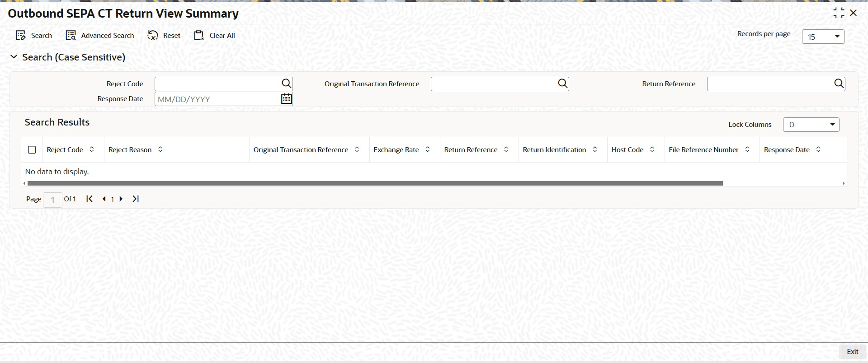Click the horizontal scrollbar in results table
Viewport: 868px width, 363px height.
point(375,183)
